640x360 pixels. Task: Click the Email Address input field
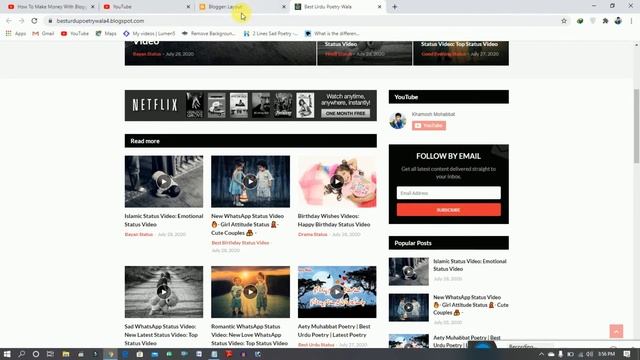coord(449,193)
